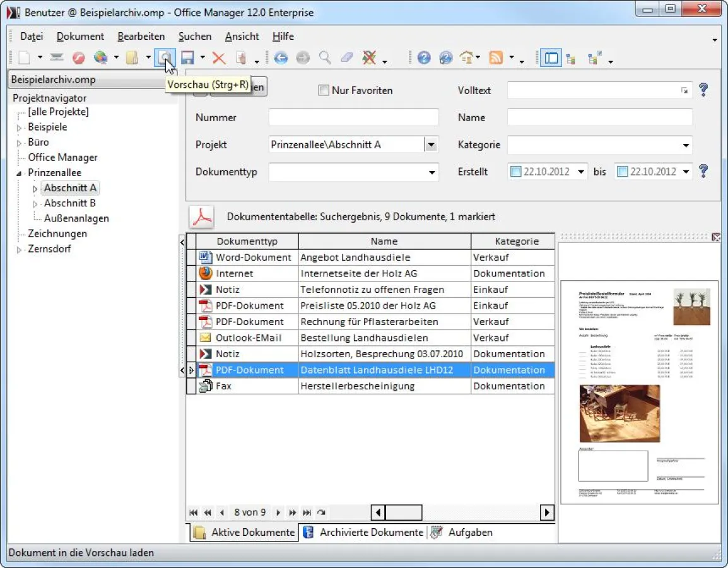
Task: Click the back navigation arrow icon
Action: tap(281, 57)
